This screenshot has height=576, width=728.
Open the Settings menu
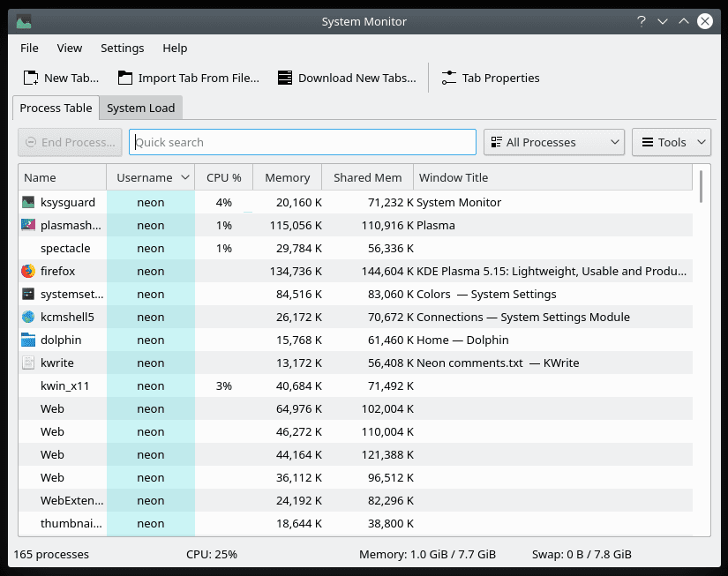tap(123, 48)
